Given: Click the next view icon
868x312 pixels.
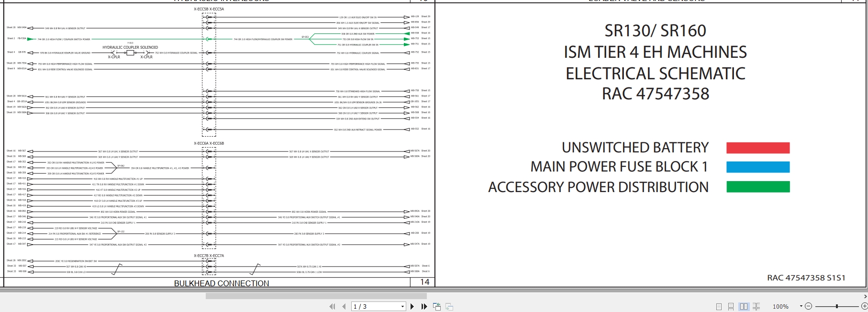Looking at the screenshot, I should click(x=449, y=307).
